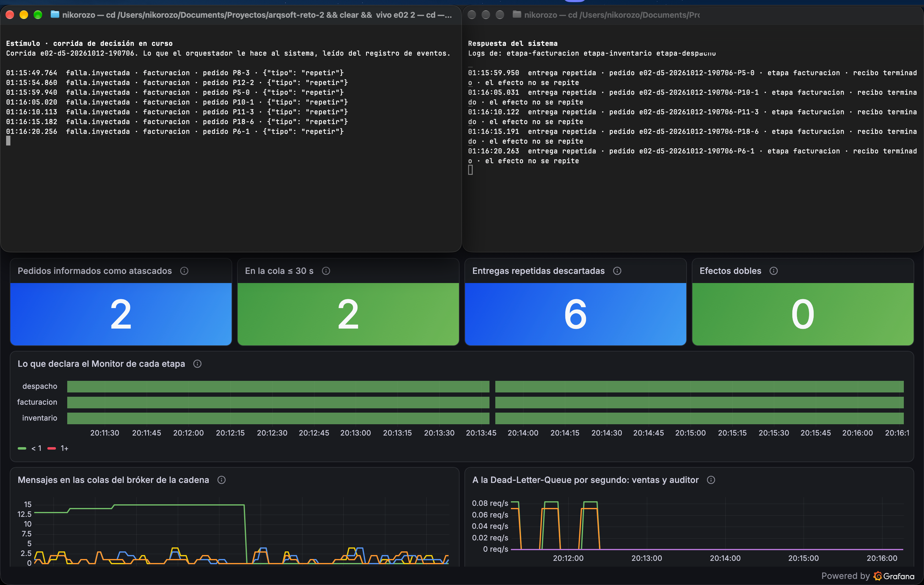Toggle the red '1+' legend series
This screenshot has width=924, height=585.
(57, 448)
